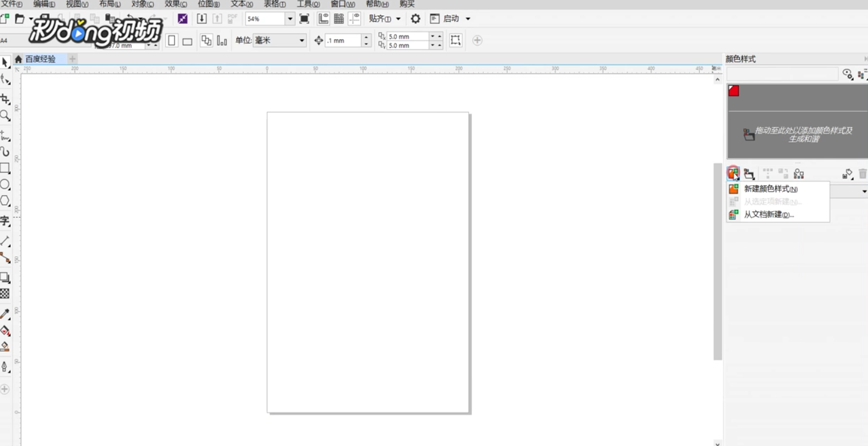Open the Open-file arrow dropdown
This screenshot has height=446, width=868.
pos(31,19)
